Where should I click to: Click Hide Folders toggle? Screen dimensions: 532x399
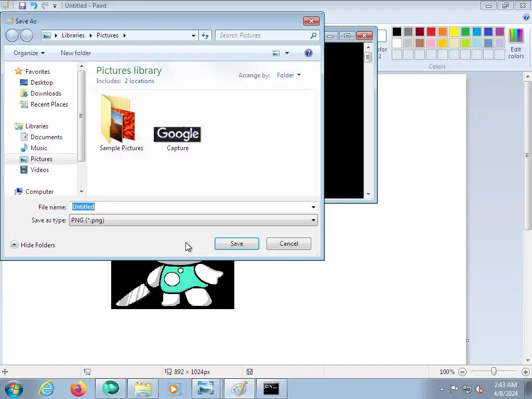pyautogui.click(x=33, y=245)
